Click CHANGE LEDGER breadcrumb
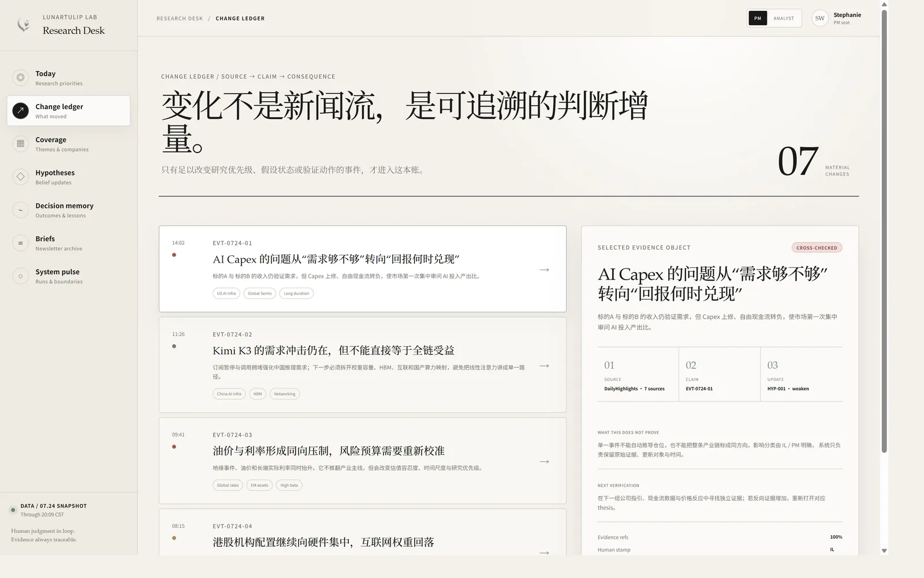924x578 pixels. tap(240, 18)
